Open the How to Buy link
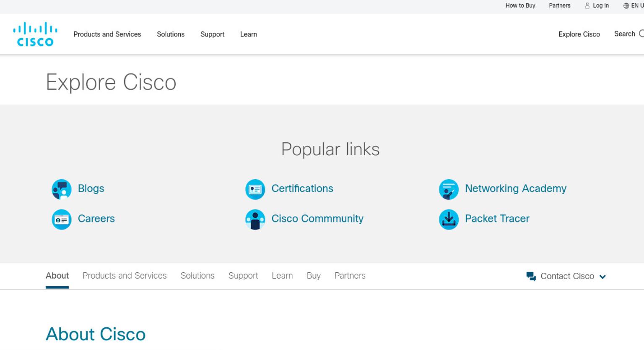The image size is (644, 350). tap(520, 5)
